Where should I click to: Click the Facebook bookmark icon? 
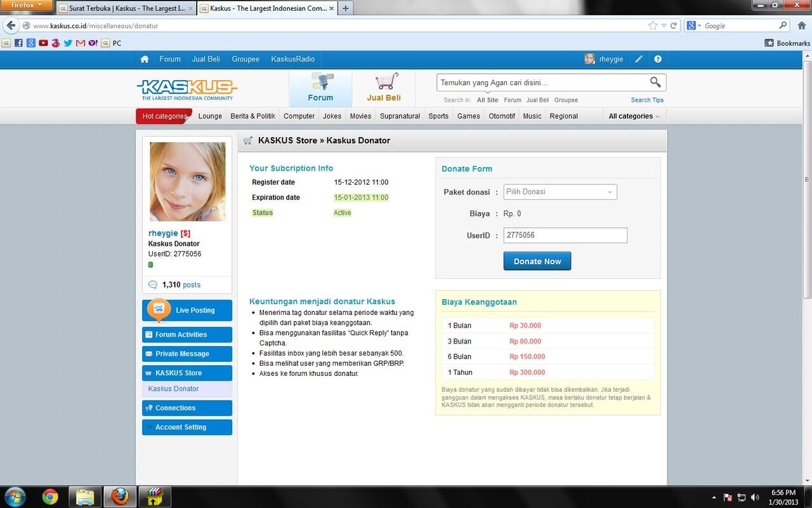[18, 43]
